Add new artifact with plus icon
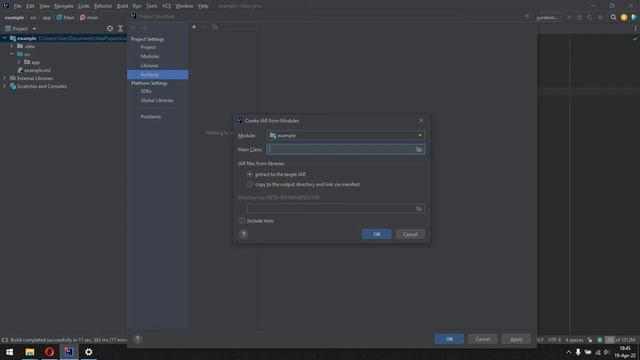The width and height of the screenshot is (640, 360). pos(194,27)
